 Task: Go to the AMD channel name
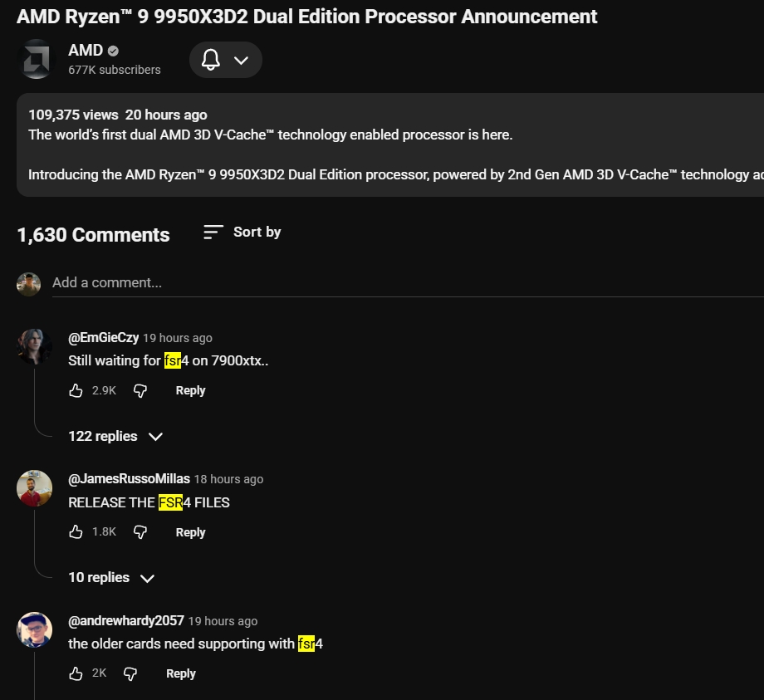(x=86, y=51)
